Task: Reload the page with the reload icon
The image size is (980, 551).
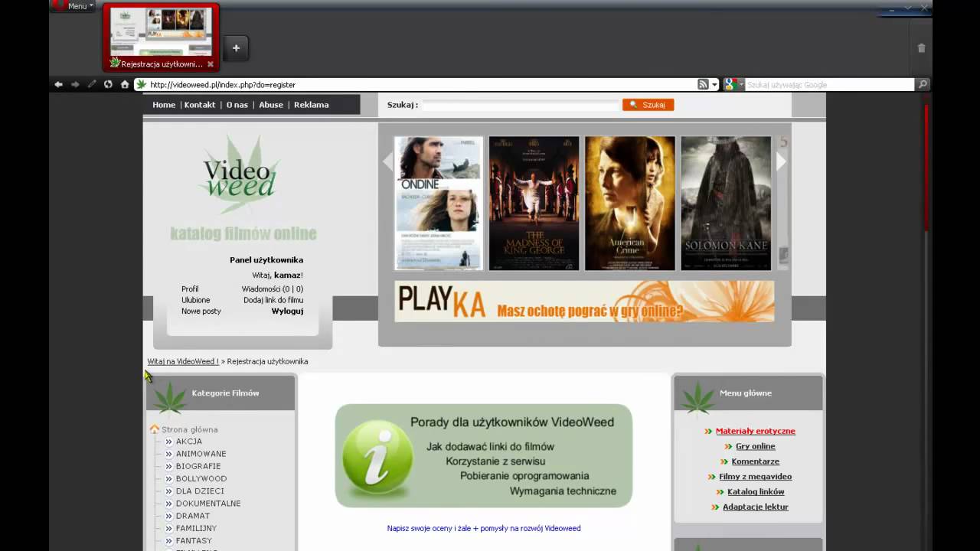Action: coord(108,85)
